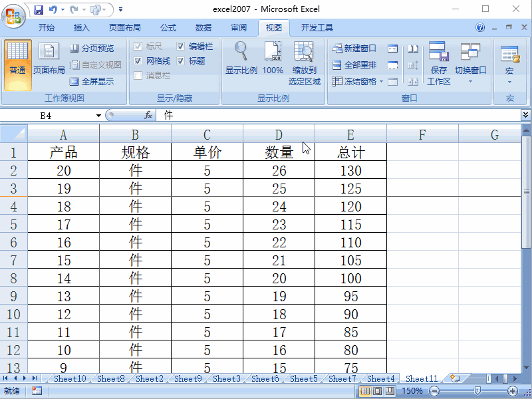Image resolution: width=532 pixels, height=399 pixels.
Task: Select cell F1 in the worksheet
Action: click(x=422, y=152)
